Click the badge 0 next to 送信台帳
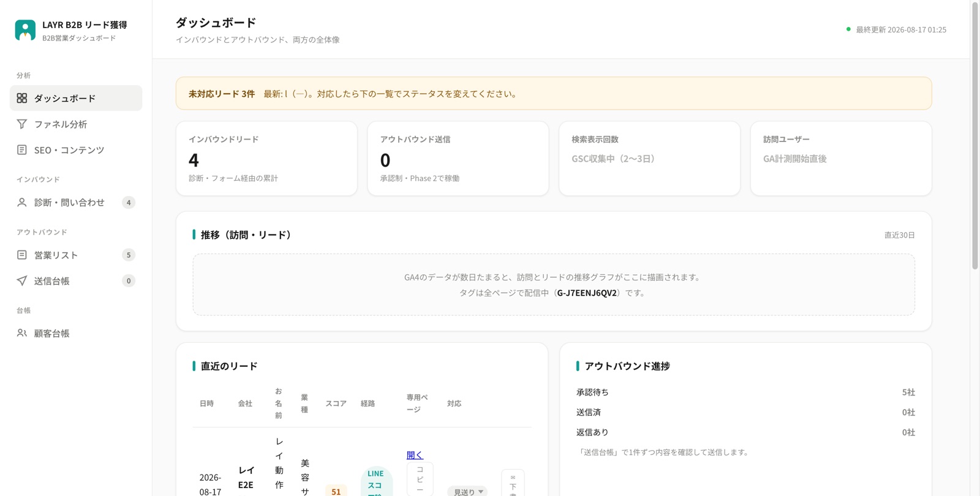The width and height of the screenshot is (980, 496). coord(129,280)
